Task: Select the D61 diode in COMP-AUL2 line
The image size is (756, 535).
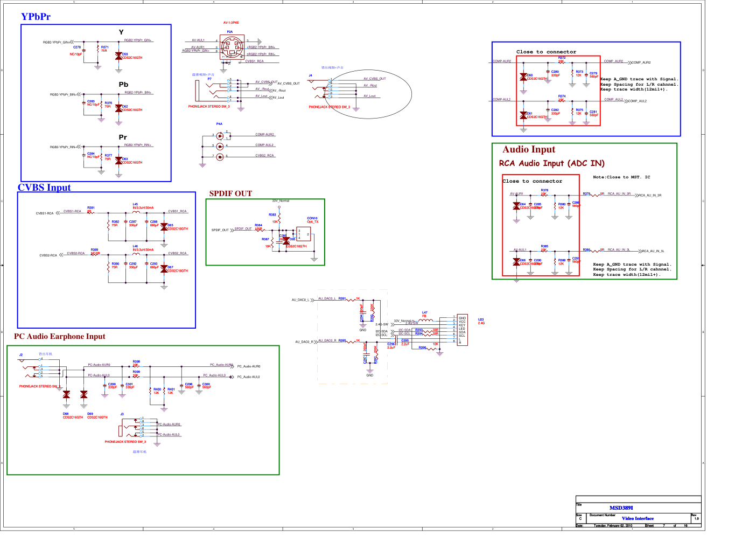Action: pos(523,115)
